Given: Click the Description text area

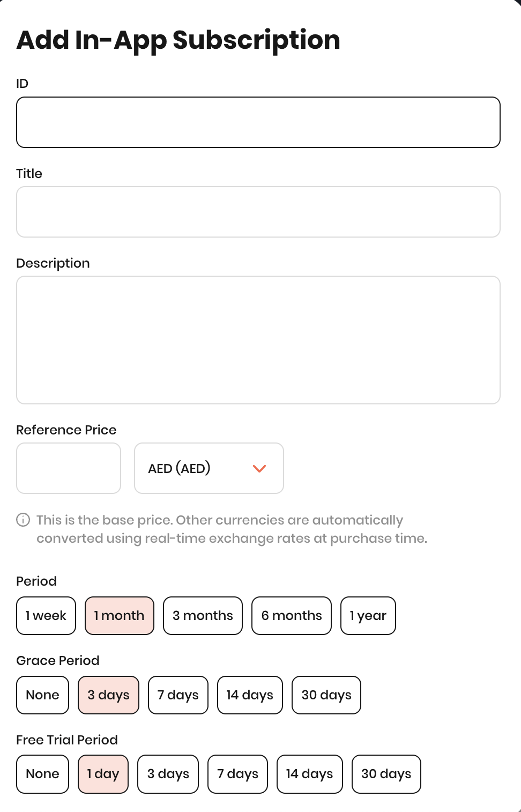Looking at the screenshot, I should [x=258, y=339].
